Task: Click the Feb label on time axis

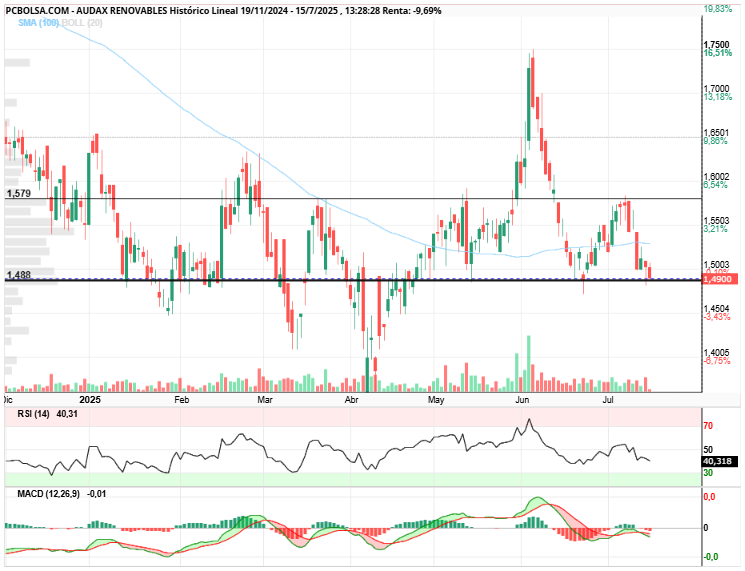Action: point(181,400)
